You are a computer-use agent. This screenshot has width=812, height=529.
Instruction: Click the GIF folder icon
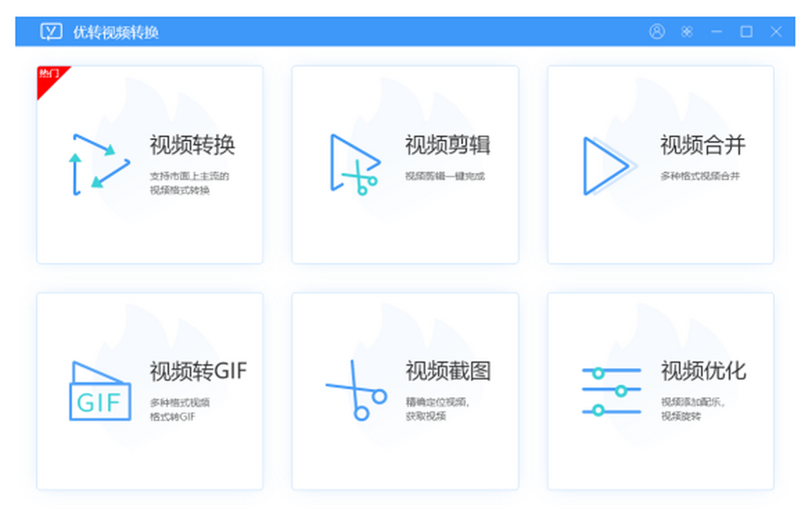click(x=100, y=392)
